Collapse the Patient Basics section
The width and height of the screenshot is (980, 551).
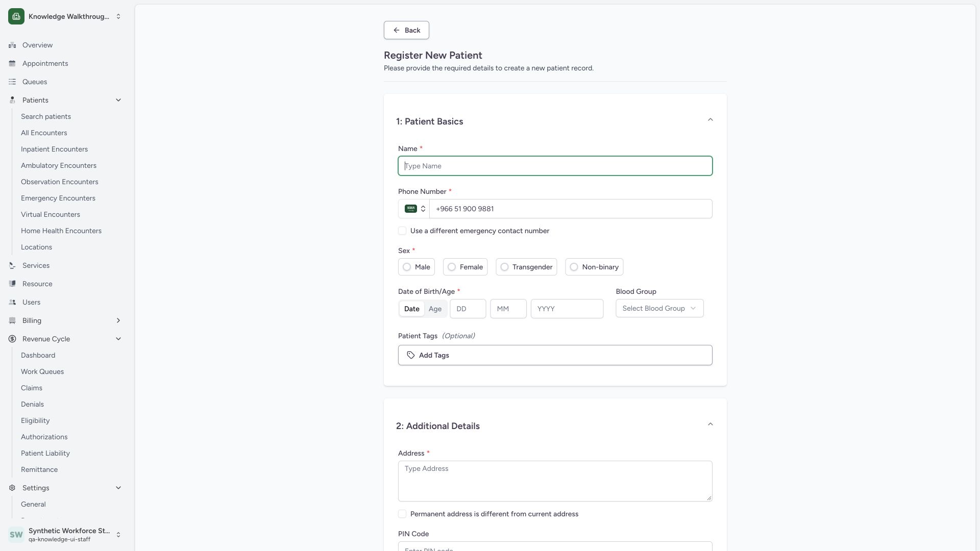(710, 120)
